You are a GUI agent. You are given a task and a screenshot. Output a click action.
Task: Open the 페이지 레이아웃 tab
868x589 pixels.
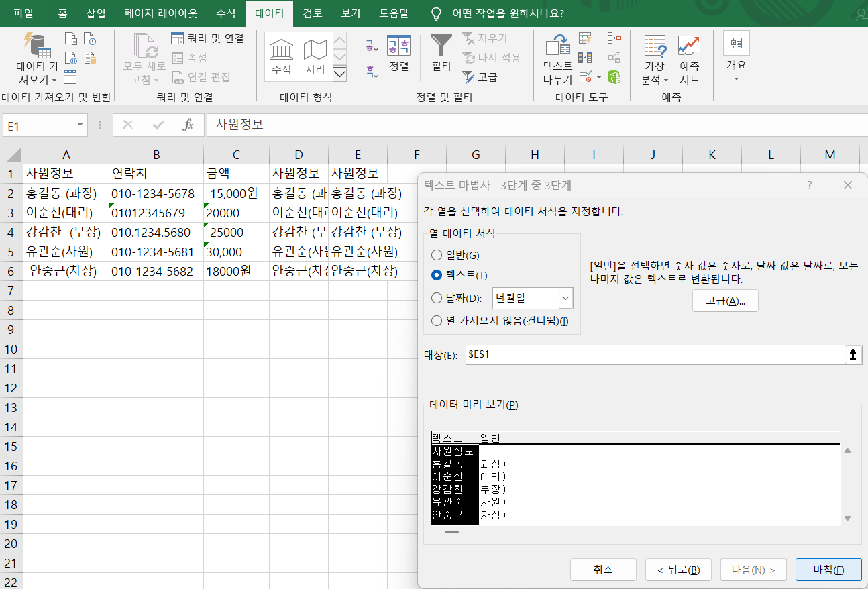tap(161, 13)
